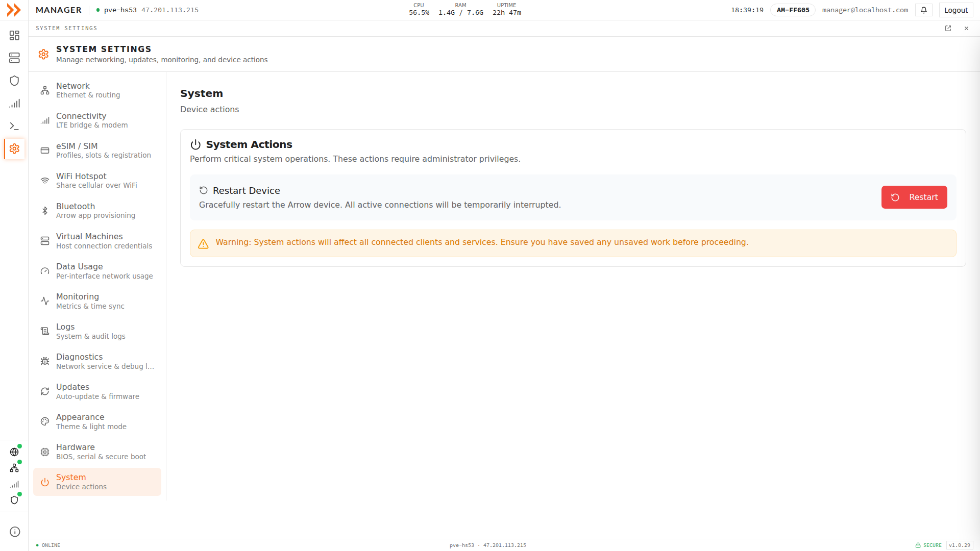Pop out System Settings in new window icon

point(948,29)
